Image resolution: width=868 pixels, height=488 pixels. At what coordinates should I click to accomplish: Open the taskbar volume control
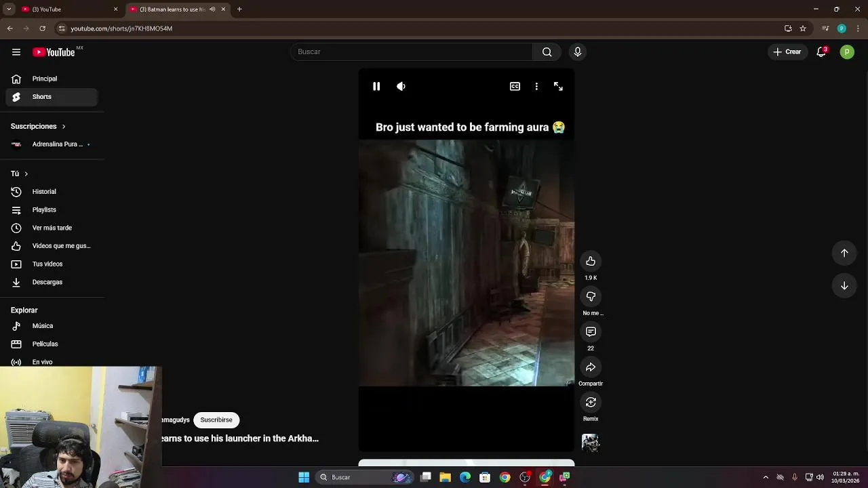[x=821, y=477]
